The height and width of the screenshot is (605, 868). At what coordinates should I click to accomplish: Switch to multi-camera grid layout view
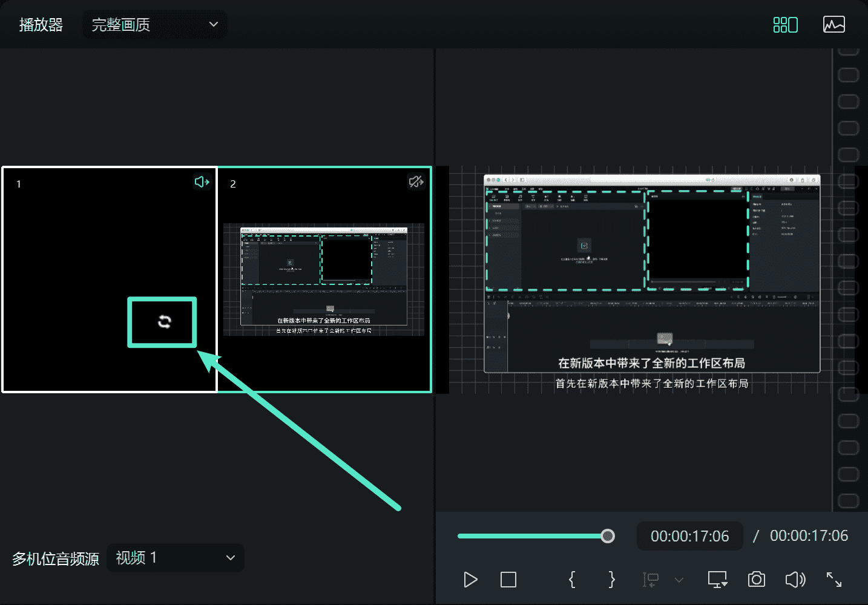coord(785,25)
